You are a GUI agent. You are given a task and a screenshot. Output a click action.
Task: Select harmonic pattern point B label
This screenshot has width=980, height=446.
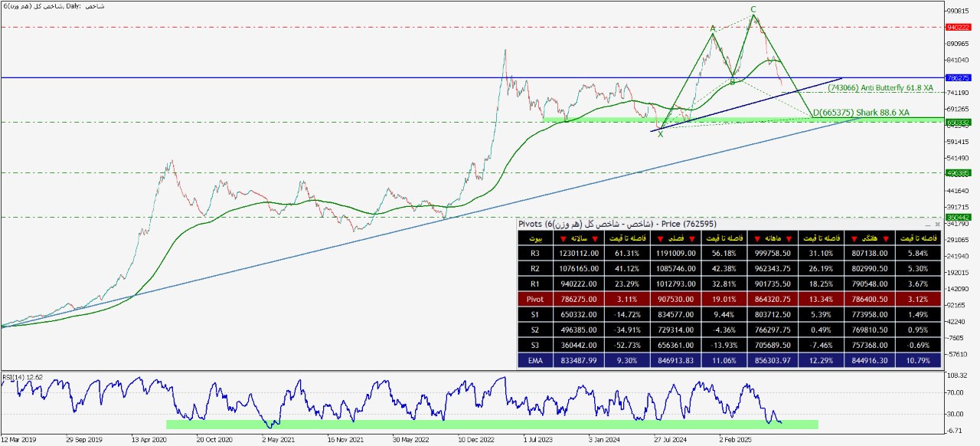pos(733,81)
